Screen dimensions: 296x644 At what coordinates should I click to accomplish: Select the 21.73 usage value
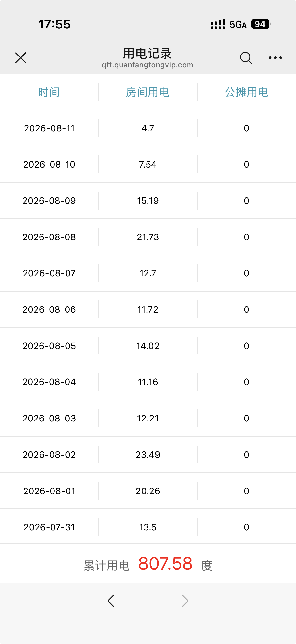coord(148,237)
